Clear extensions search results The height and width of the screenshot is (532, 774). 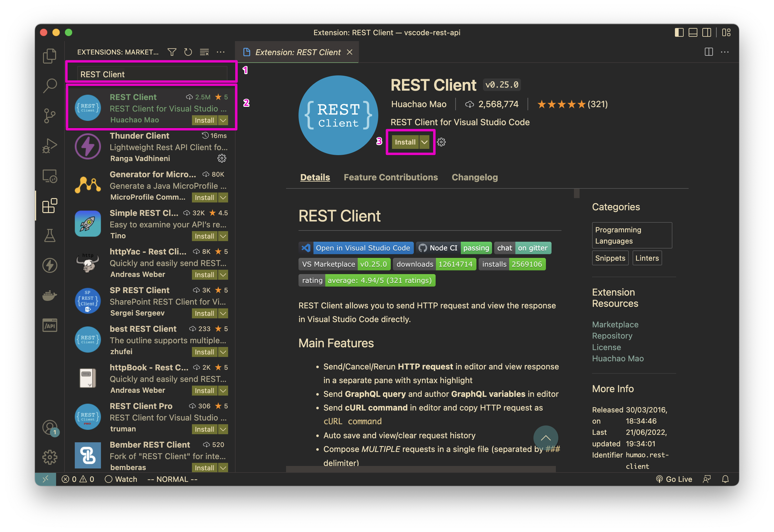(204, 52)
